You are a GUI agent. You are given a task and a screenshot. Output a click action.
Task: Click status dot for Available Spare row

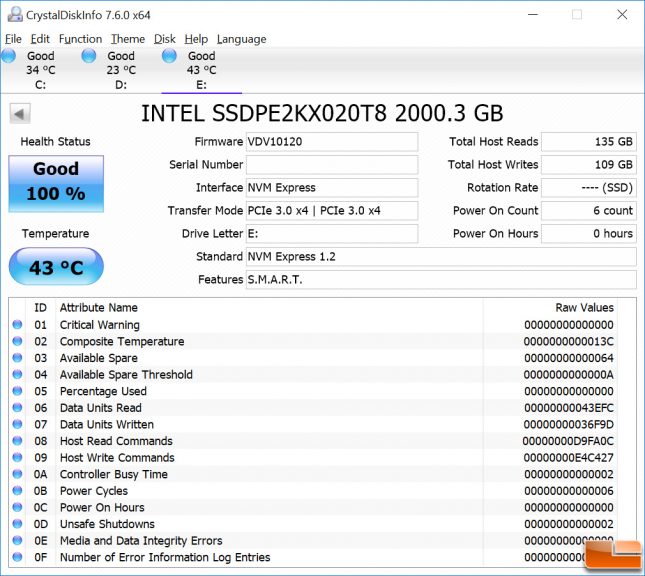pos(17,358)
